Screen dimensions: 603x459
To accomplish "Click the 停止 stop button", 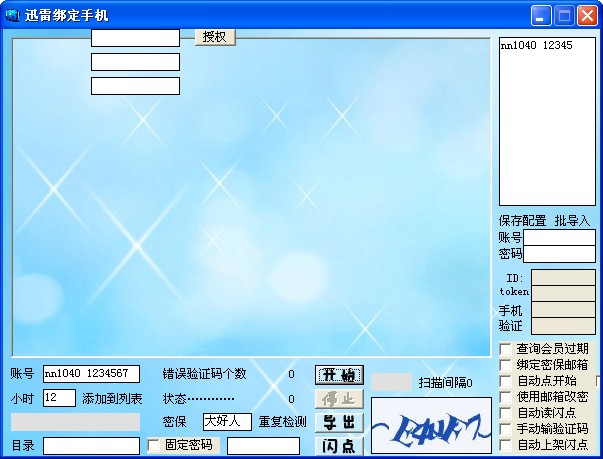I will [339, 399].
